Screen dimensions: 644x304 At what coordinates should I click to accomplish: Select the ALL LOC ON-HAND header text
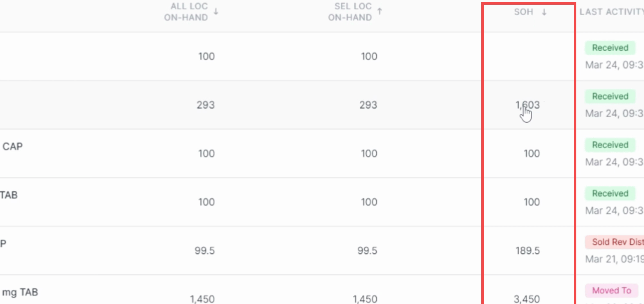(186, 12)
